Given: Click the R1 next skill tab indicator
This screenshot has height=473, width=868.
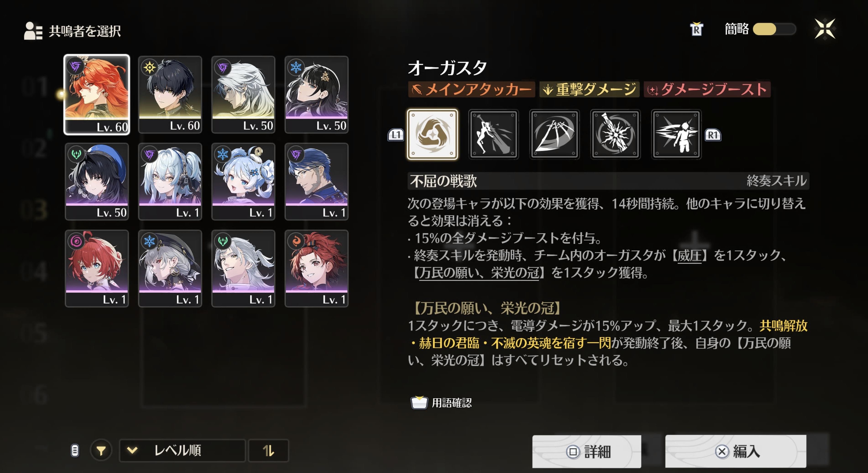Looking at the screenshot, I should pos(713,135).
